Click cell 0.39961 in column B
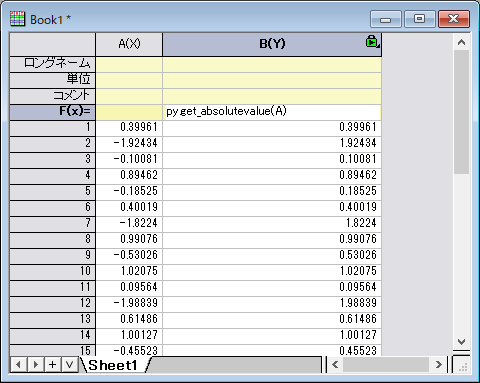 pos(272,128)
